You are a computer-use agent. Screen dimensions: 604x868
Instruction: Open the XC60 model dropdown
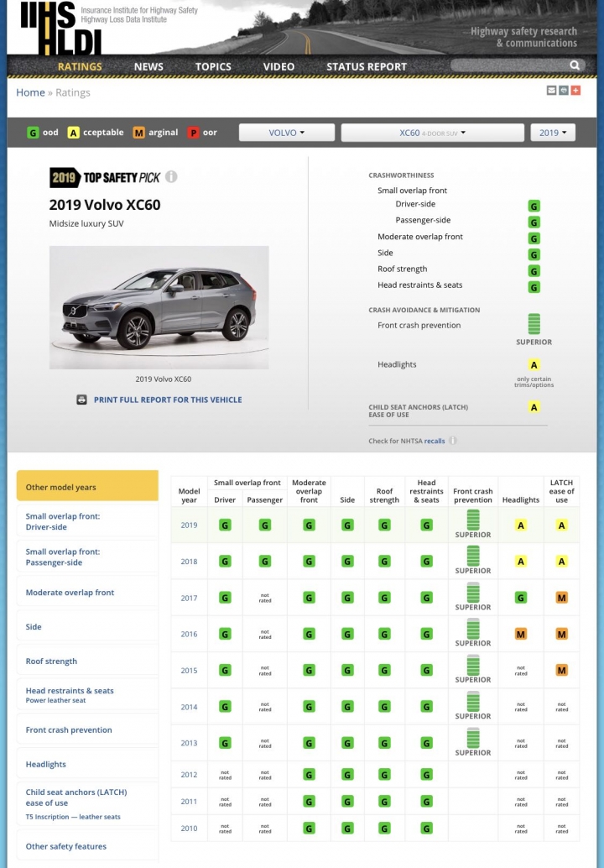[433, 133]
